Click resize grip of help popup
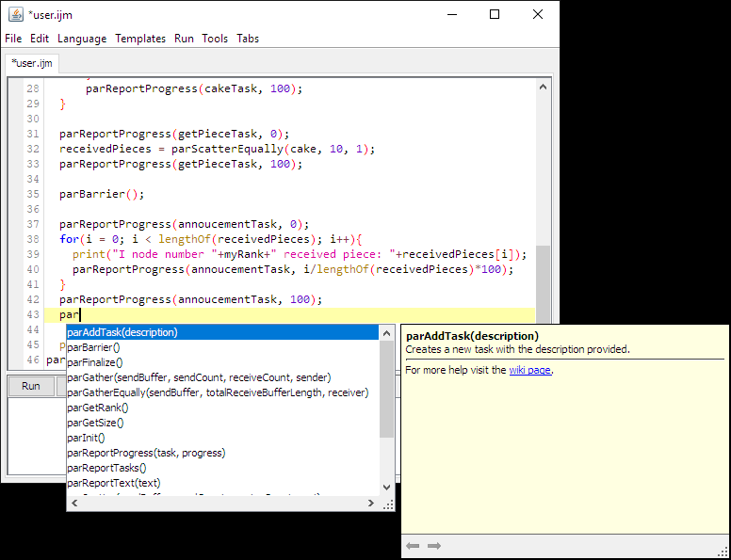The height and width of the screenshot is (560, 731). tap(723, 552)
